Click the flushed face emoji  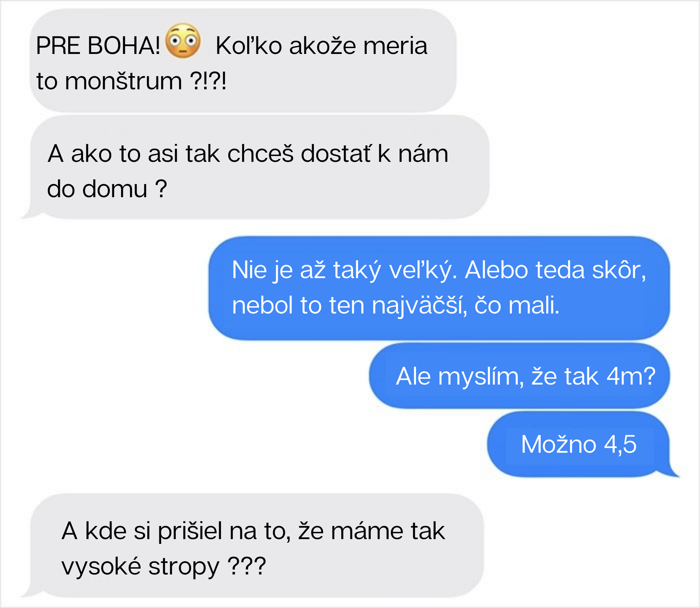pyautogui.click(x=183, y=41)
